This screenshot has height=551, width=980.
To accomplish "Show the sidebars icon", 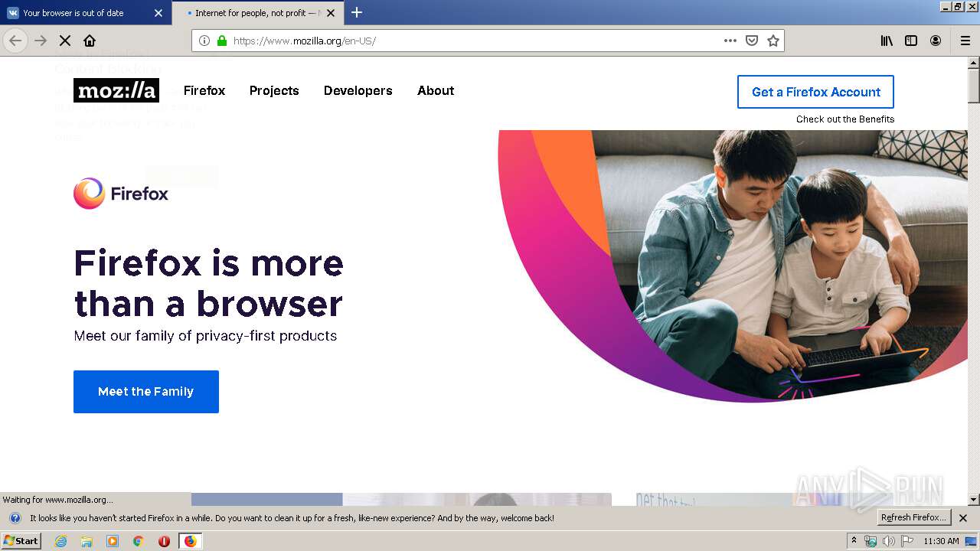I will [911, 41].
